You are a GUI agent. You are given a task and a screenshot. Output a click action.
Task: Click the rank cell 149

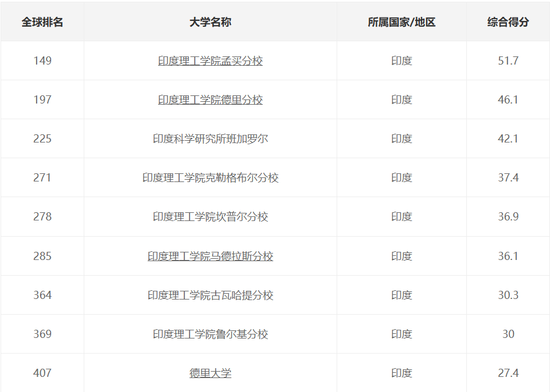(42, 60)
